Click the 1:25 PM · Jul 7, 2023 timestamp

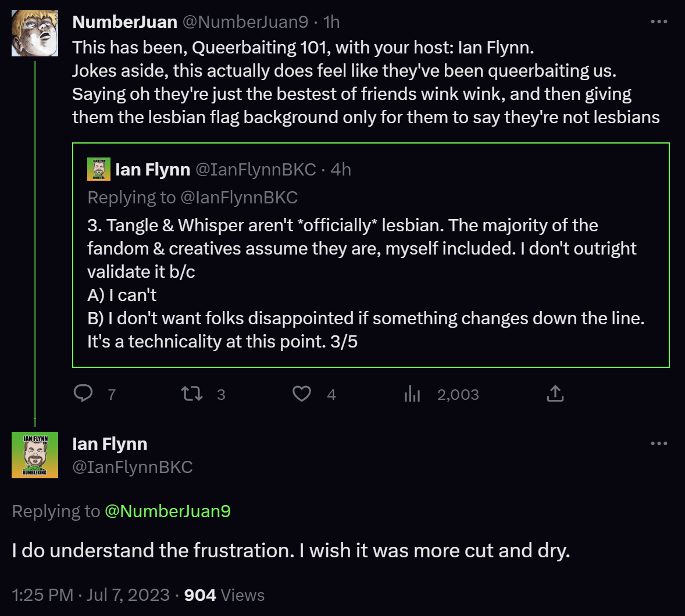pos(91,595)
